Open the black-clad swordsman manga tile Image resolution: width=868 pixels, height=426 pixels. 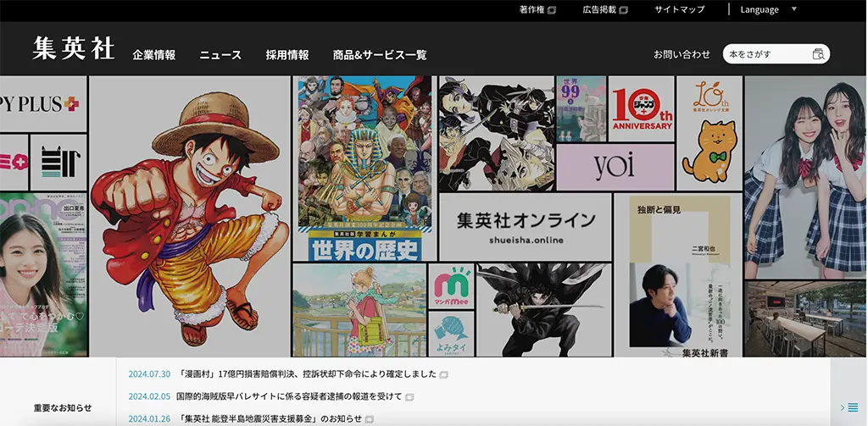click(543, 310)
